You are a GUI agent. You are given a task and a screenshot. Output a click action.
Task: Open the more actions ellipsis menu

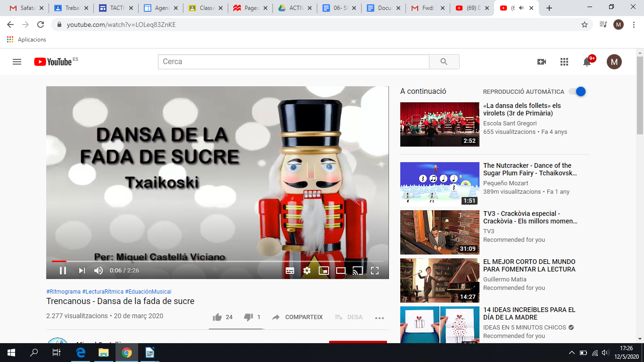pos(380,318)
